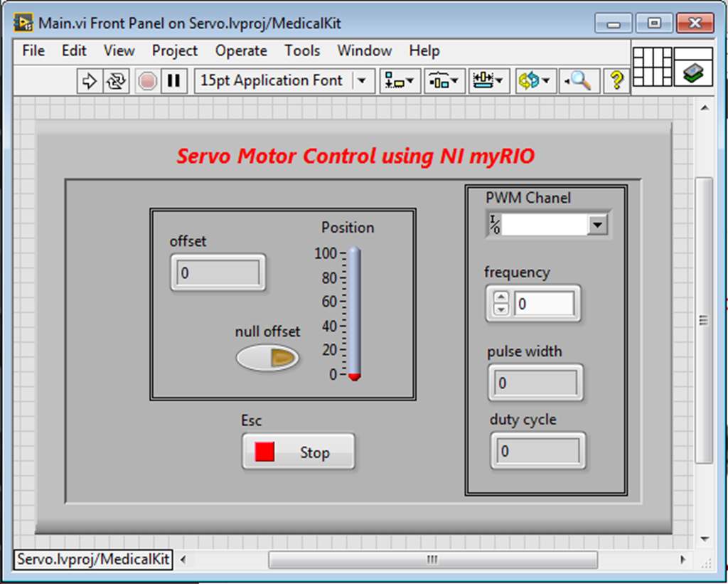Viewport: 728px width, 584px height.
Task: Open Context Help with the question mark icon
Action: tap(616, 80)
